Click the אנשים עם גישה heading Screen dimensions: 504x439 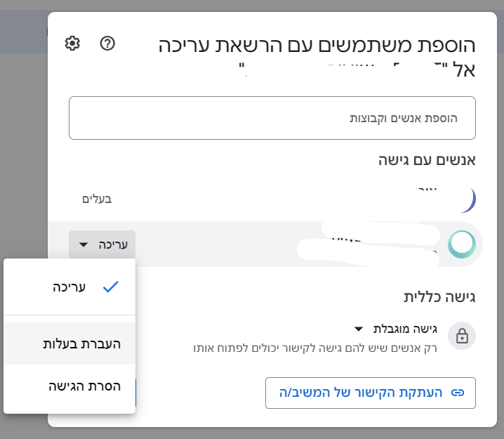pos(427,160)
